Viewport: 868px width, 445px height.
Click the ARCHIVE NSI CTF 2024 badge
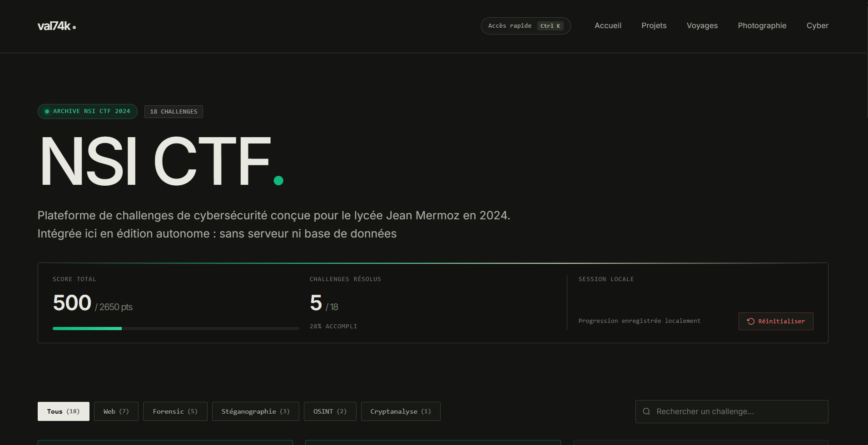87,111
